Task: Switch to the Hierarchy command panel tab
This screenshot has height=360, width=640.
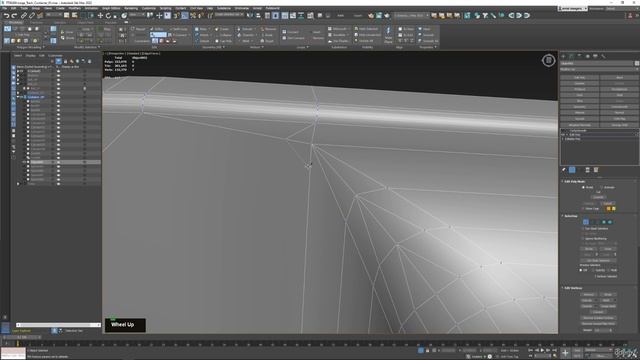Action: pos(580,56)
